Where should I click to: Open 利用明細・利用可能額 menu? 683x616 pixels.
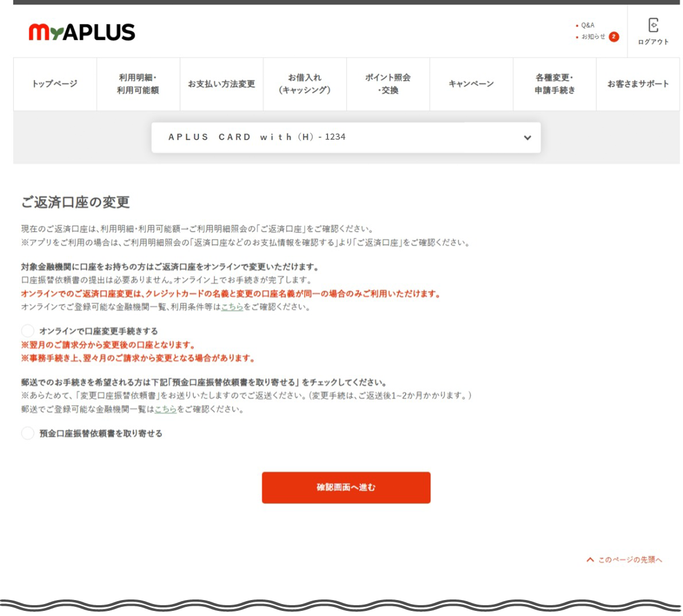[138, 84]
